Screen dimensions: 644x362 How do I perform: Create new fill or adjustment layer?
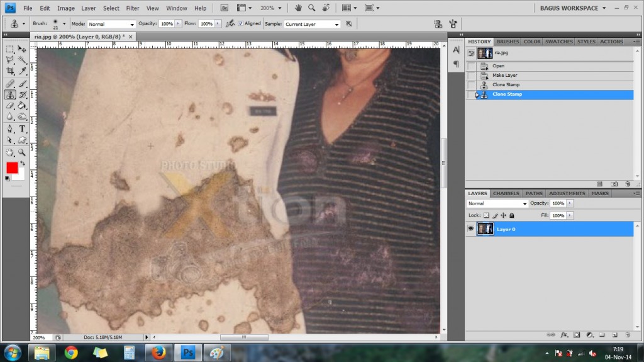pos(589,335)
